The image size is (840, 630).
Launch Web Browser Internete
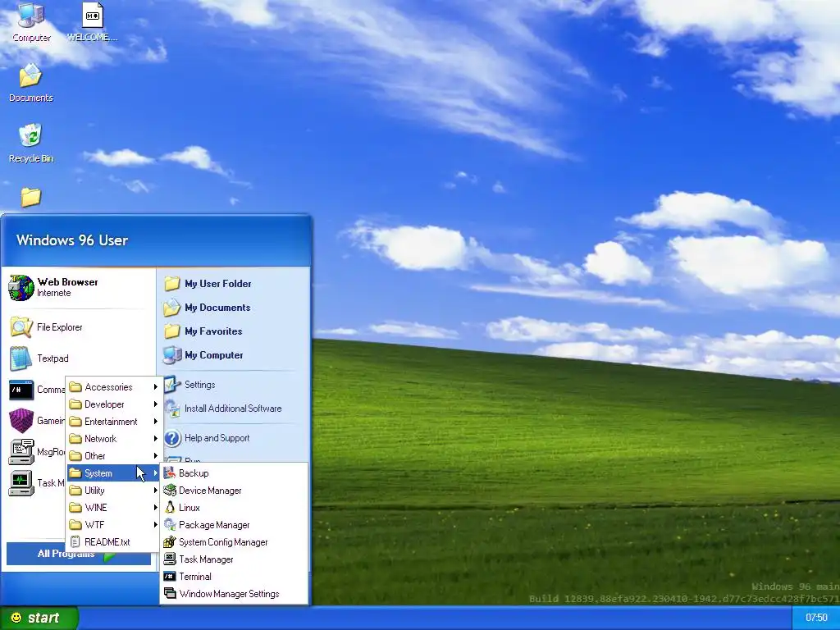pyautogui.click(x=78, y=287)
